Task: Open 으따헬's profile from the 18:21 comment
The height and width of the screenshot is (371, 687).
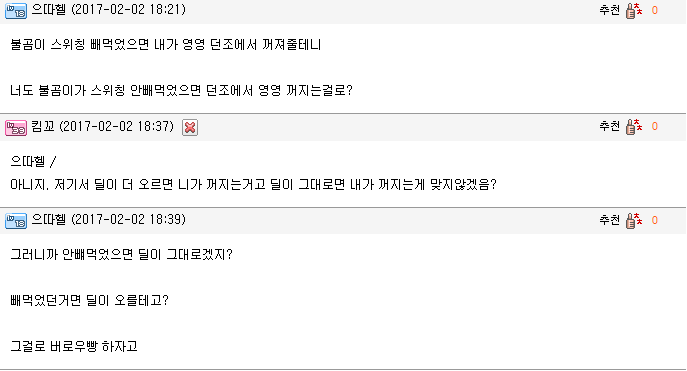Action: 49,10
